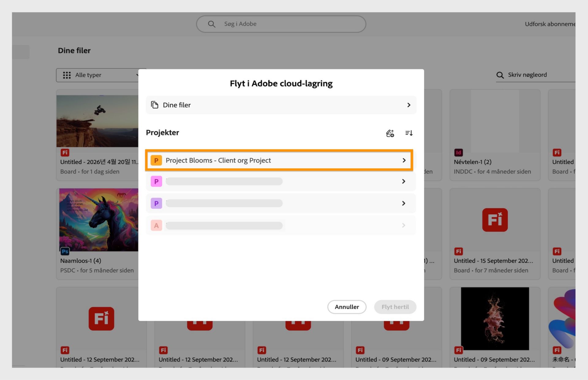Open the Névtelen-1 (2) document thumbnail
This screenshot has height=380, width=588.
click(x=495, y=121)
